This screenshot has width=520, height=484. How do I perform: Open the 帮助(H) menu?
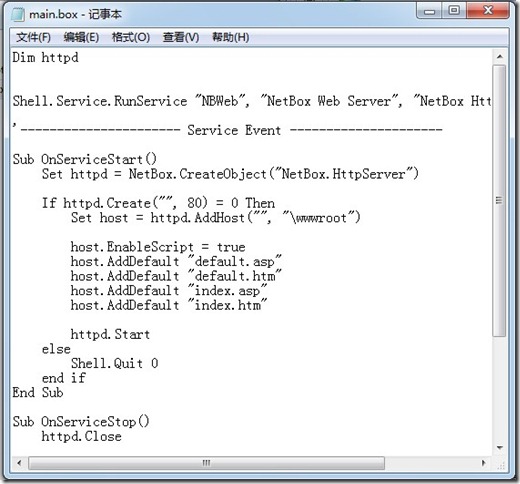[x=231, y=37]
